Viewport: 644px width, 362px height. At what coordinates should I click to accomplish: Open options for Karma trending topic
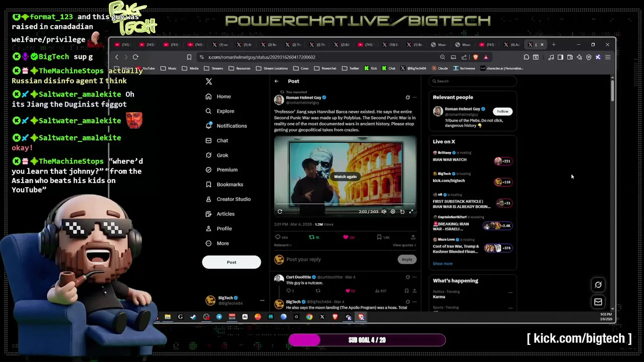coord(510,293)
